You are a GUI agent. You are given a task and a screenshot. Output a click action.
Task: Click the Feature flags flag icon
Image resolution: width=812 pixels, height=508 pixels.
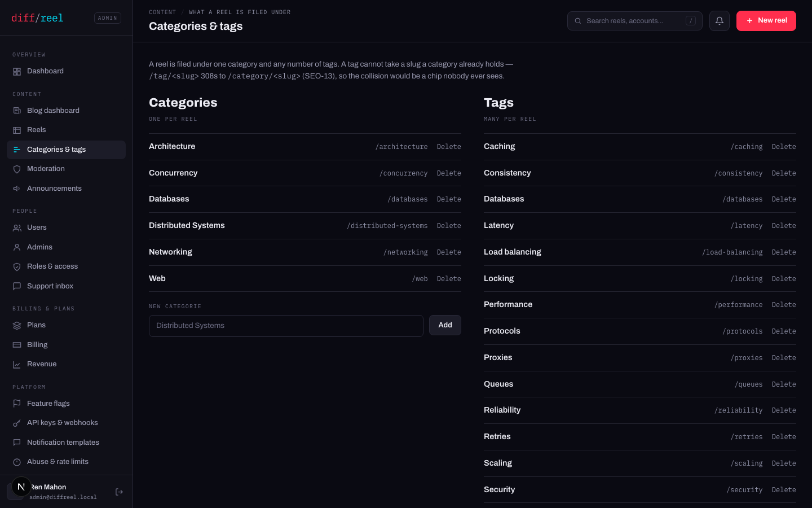pyautogui.click(x=17, y=404)
